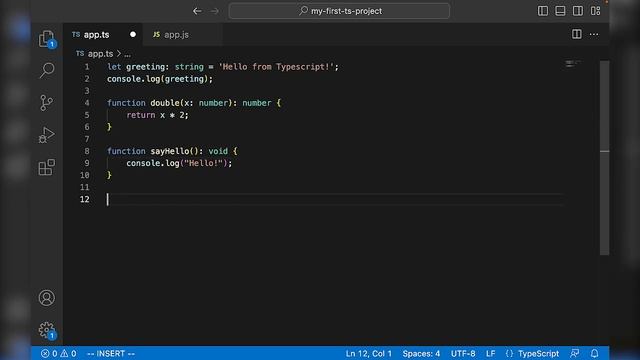Click the -- INSERT -- mode indicator
The width and height of the screenshot is (640, 360).
tap(111, 353)
